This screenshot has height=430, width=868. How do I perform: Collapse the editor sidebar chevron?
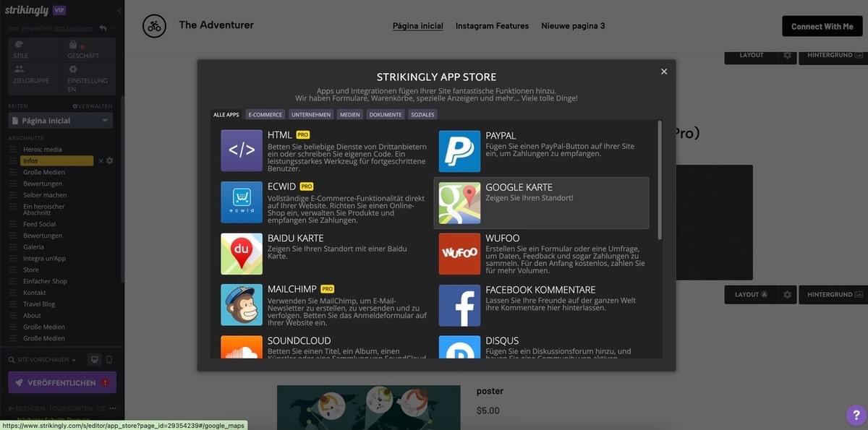119,11
